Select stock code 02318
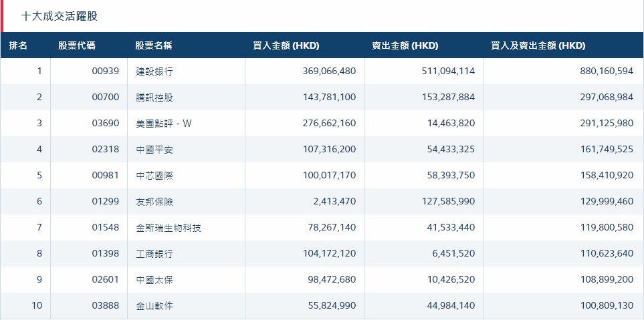The image size is (644, 320). tap(106, 150)
